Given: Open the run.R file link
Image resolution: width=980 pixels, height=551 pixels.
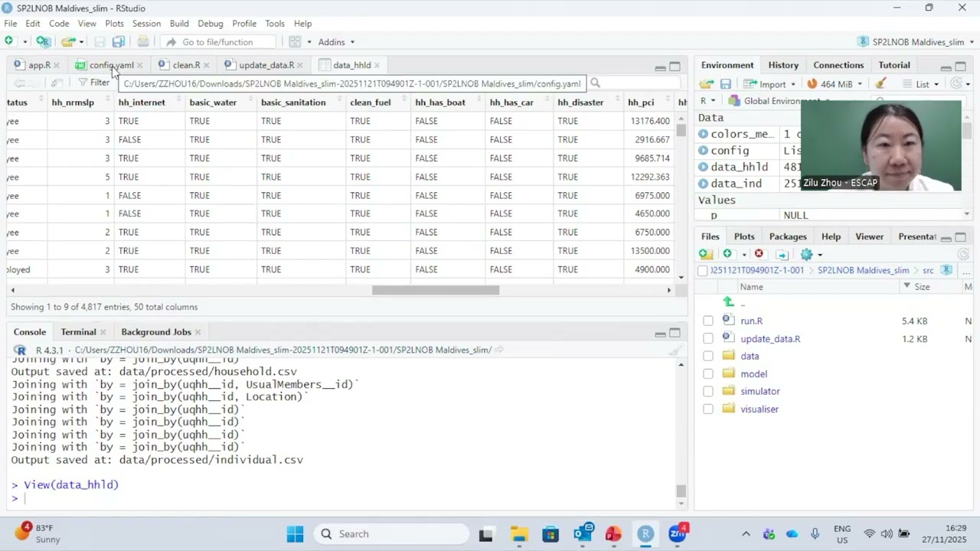Looking at the screenshot, I should point(751,321).
